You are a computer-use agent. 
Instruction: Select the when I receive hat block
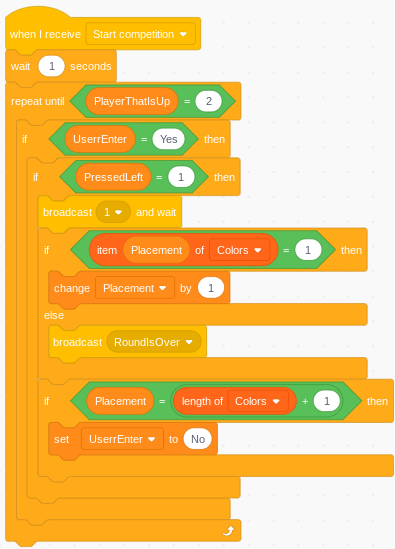tap(45, 34)
